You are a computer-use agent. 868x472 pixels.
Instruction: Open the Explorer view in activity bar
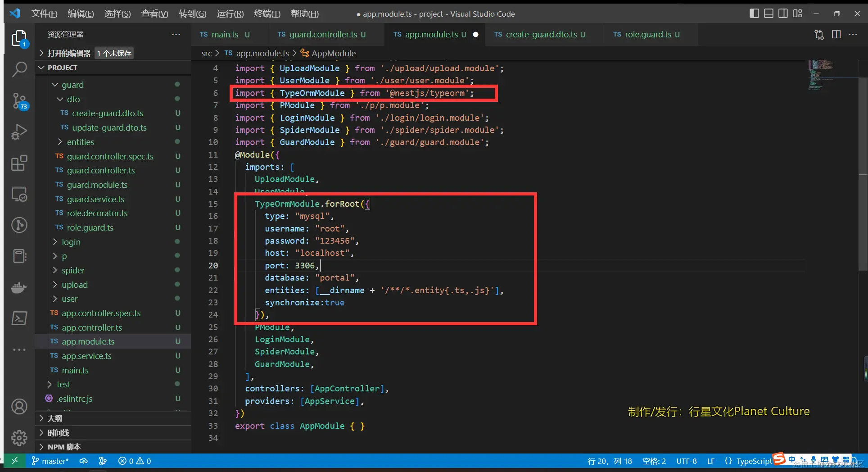(19, 39)
